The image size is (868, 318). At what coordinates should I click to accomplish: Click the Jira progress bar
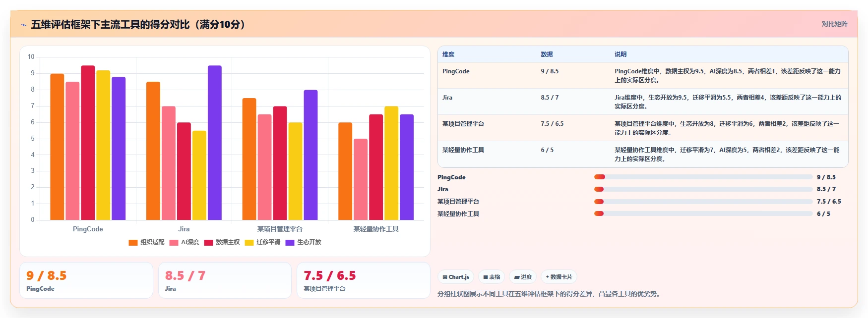[703, 189]
